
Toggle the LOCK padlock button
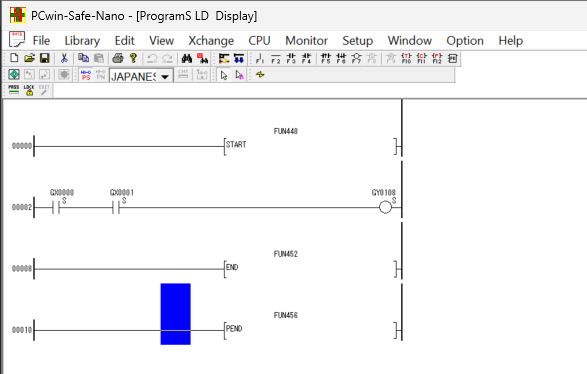click(x=29, y=90)
